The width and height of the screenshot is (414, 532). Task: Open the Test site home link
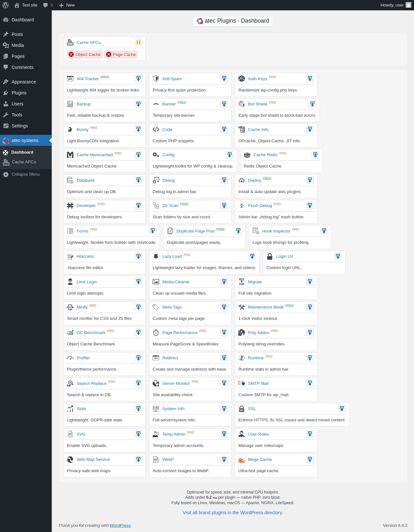26,5
